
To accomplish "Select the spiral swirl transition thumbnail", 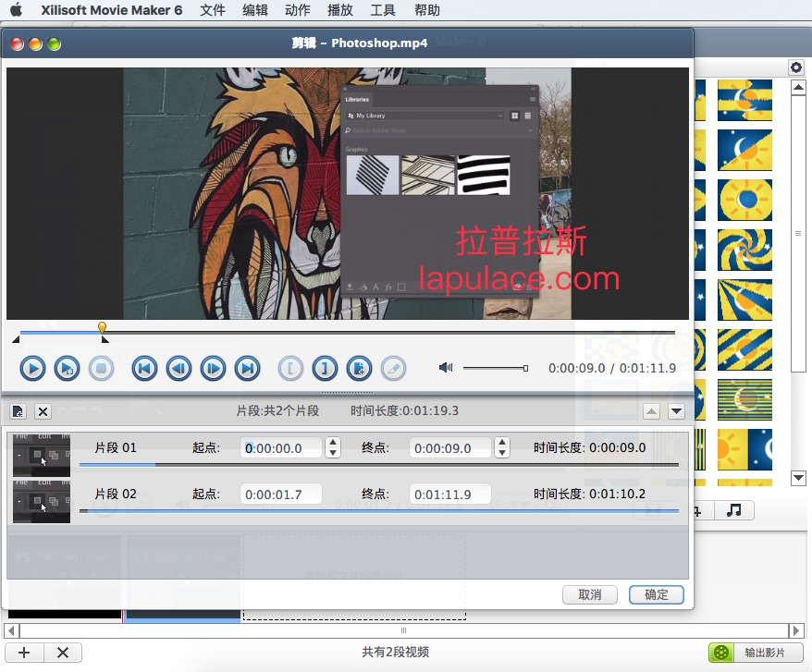I will (744, 250).
